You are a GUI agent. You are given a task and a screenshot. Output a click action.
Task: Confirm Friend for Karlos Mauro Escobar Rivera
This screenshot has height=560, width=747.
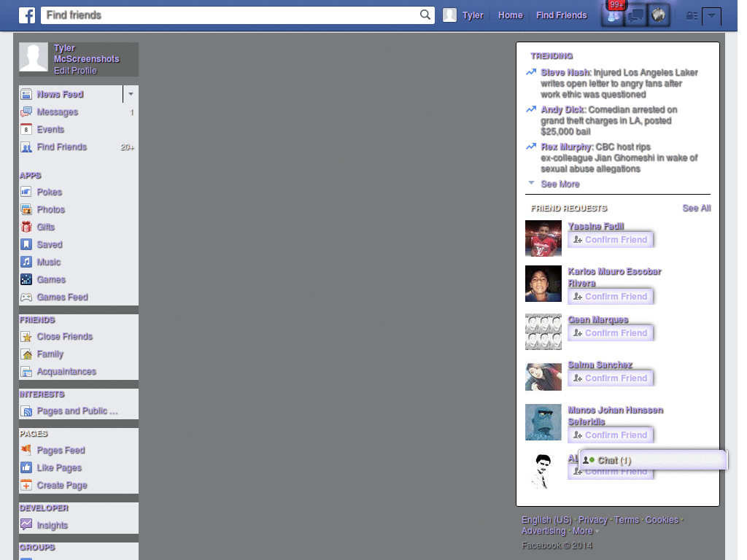[611, 297]
